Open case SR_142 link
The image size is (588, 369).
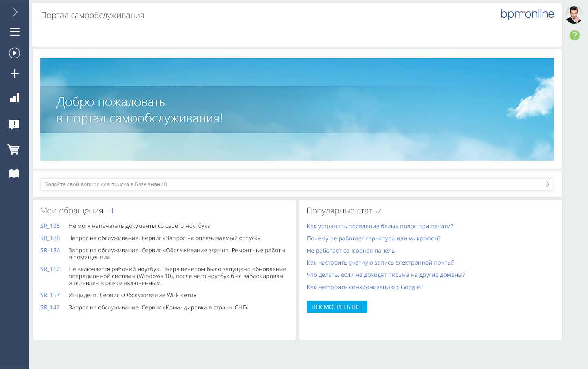pyautogui.click(x=50, y=307)
